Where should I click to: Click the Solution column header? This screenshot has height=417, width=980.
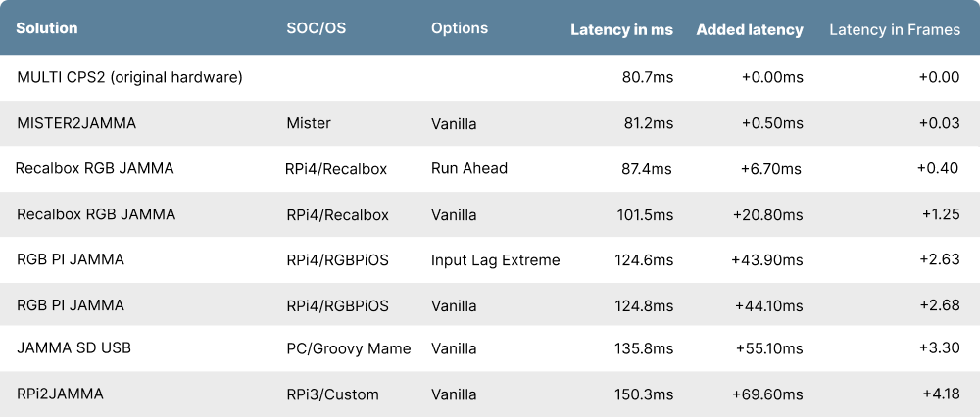[x=47, y=29]
